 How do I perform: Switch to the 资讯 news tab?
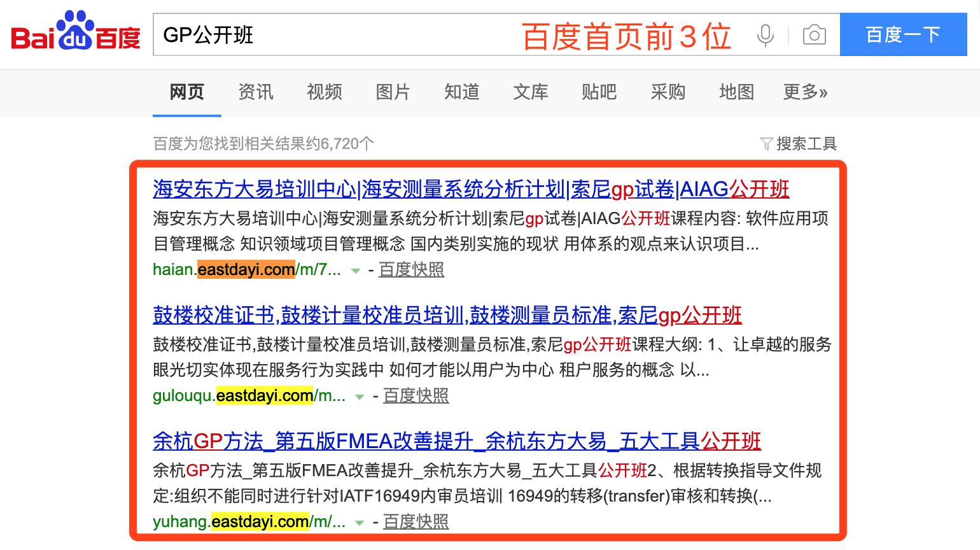click(x=255, y=93)
